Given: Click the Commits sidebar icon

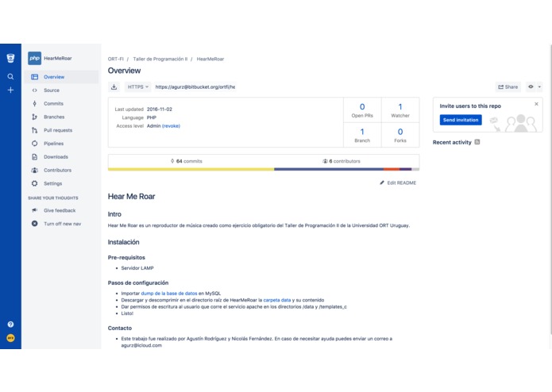Looking at the screenshot, I should point(34,103).
